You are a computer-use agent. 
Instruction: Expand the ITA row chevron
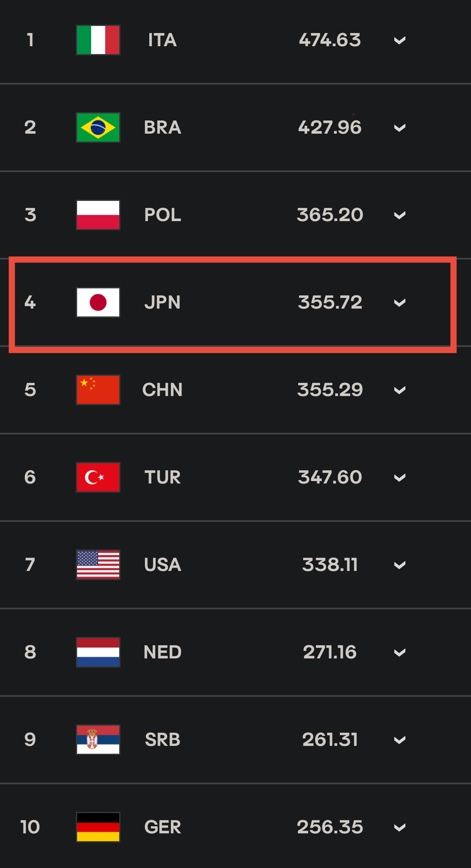tap(400, 40)
